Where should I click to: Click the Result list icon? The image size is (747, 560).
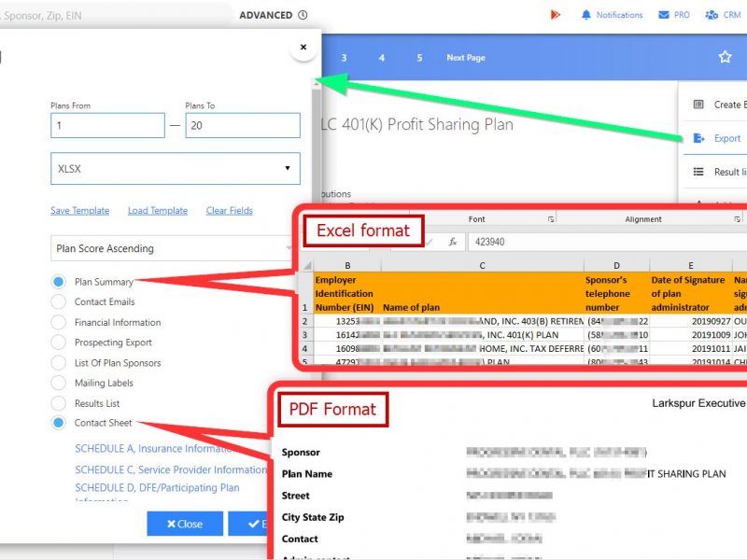(x=698, y=172)
